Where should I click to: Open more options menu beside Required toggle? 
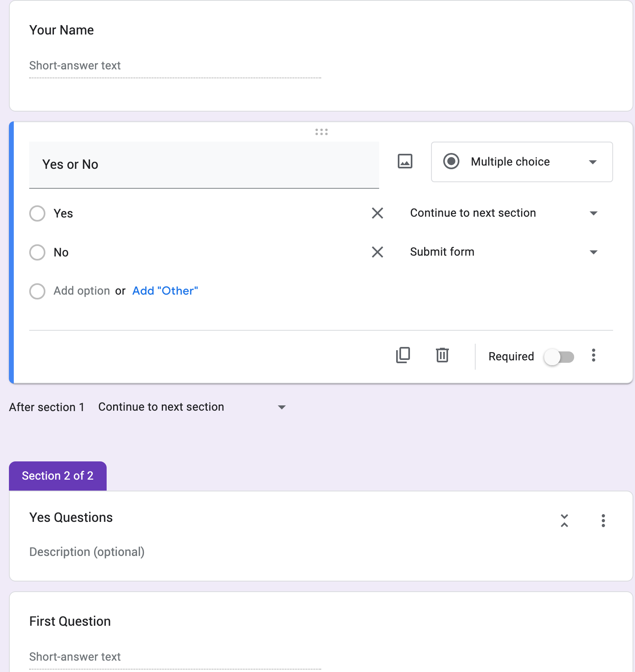click(x=593, y=355)
